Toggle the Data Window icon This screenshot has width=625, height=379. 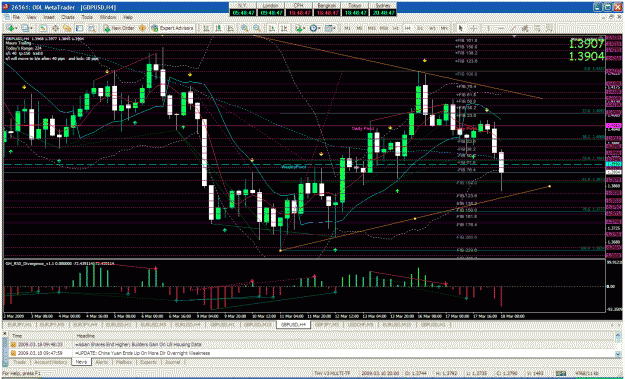click(55, 28)
